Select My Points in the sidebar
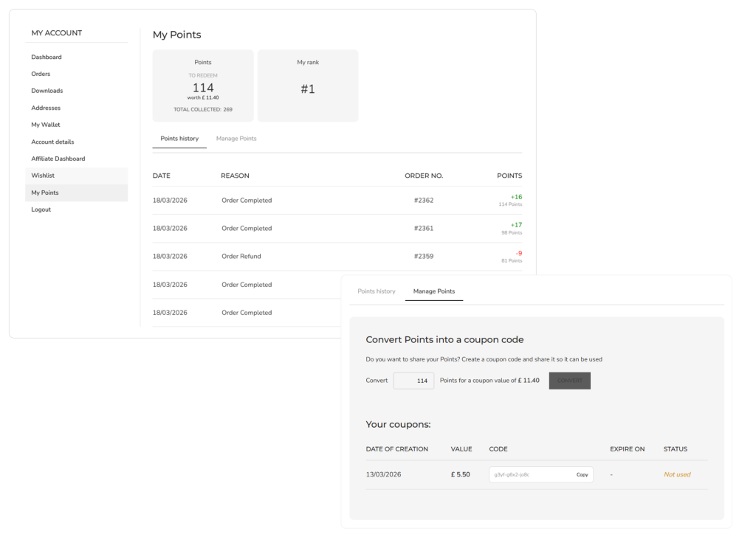 pos(45,193)
